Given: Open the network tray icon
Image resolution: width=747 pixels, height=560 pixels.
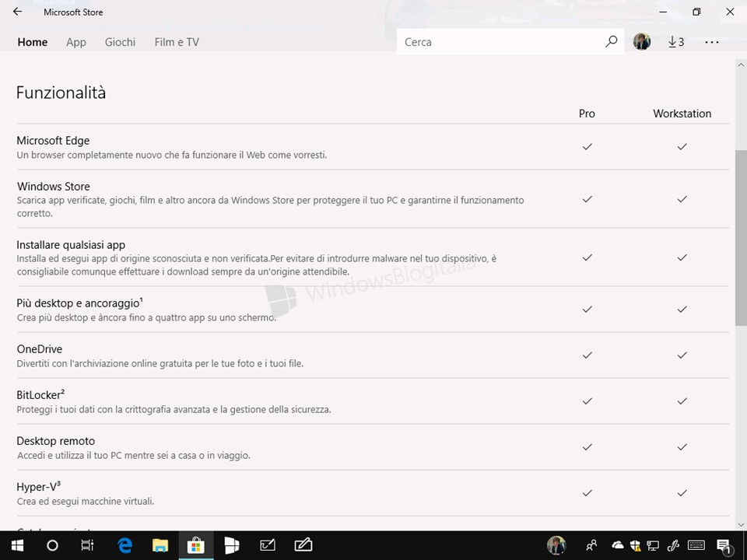Looking at the screenshot, I should point(653,545).
